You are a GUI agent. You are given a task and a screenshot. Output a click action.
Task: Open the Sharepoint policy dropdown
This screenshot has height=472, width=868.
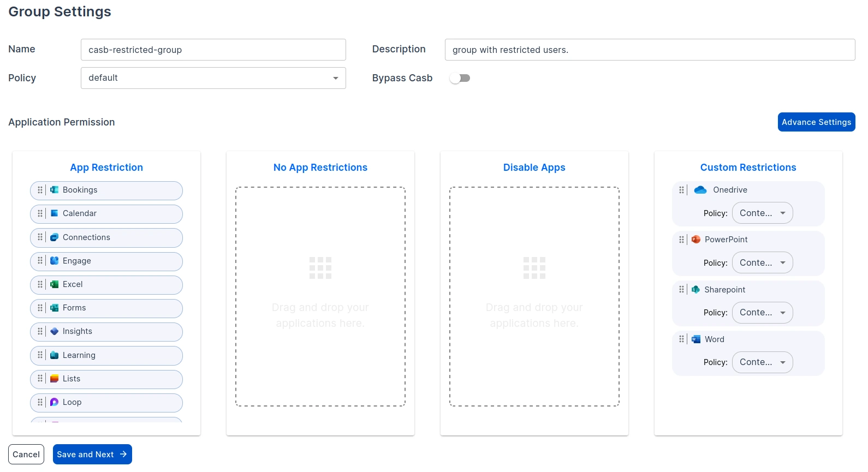point(763,313)
